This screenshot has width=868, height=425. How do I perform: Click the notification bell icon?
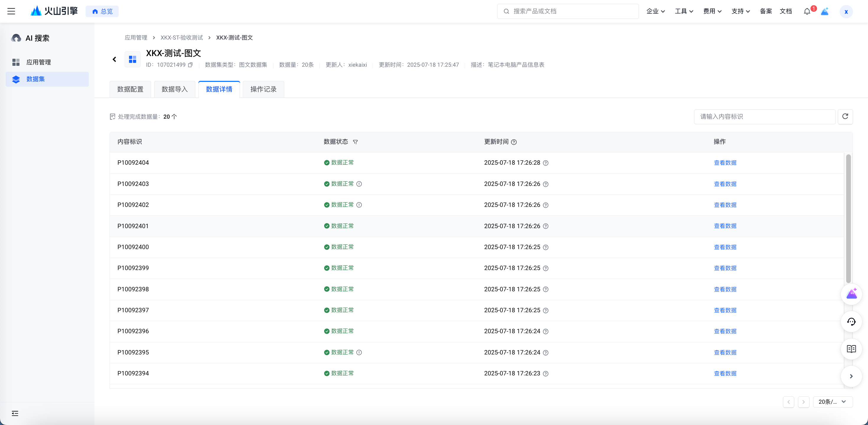[x=807, y=12]
